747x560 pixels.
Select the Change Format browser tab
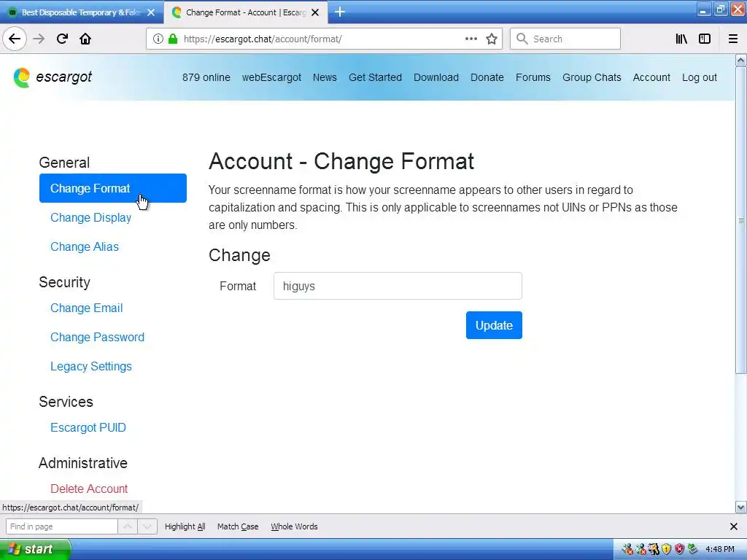point(245,13)
